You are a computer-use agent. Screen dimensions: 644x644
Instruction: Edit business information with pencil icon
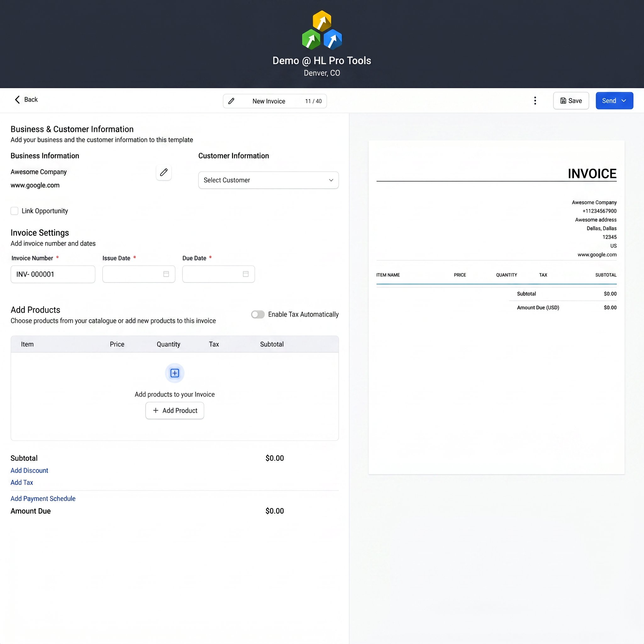(164, 172)
